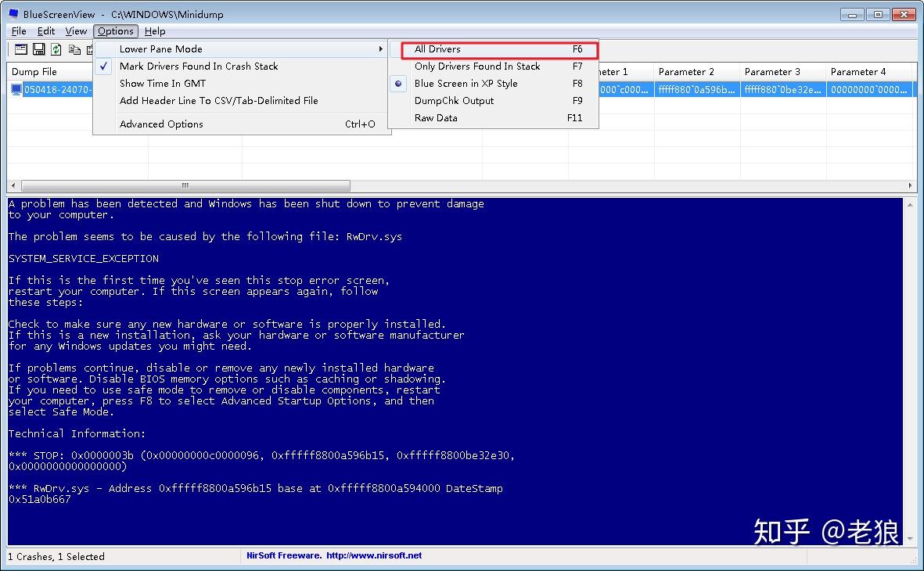This screenshot has height=571, width=924.
Task: Click the down arrow of the lower pane scrollbar
Action: pyautogui.click(x=911, y=539)
